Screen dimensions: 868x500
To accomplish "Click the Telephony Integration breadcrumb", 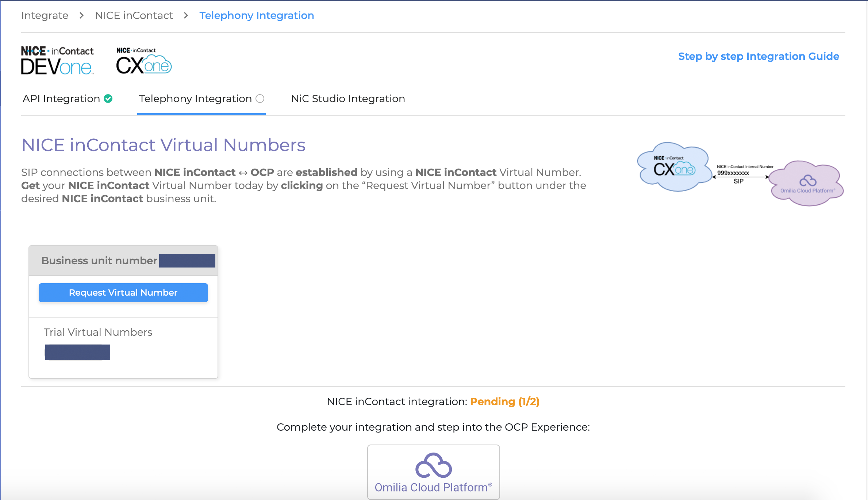I will coord(257,15).
